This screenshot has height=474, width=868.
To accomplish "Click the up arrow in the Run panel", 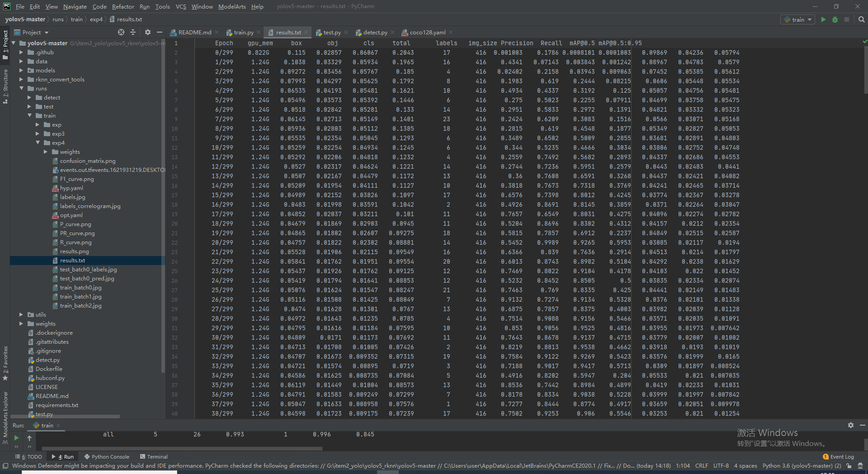I will tap(29, 438).
